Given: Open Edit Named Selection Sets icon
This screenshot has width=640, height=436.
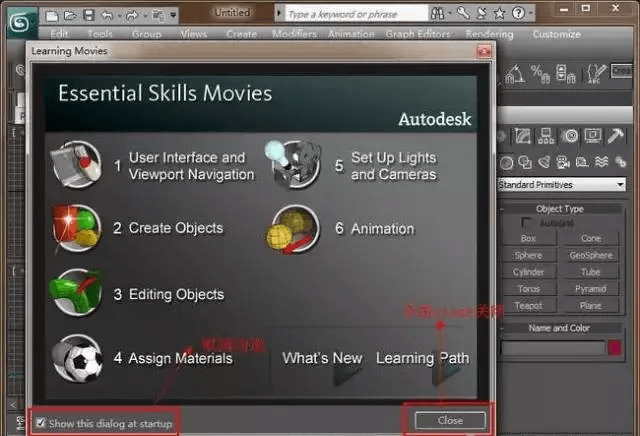Looking at the screenshot, I should pos(595,74).
